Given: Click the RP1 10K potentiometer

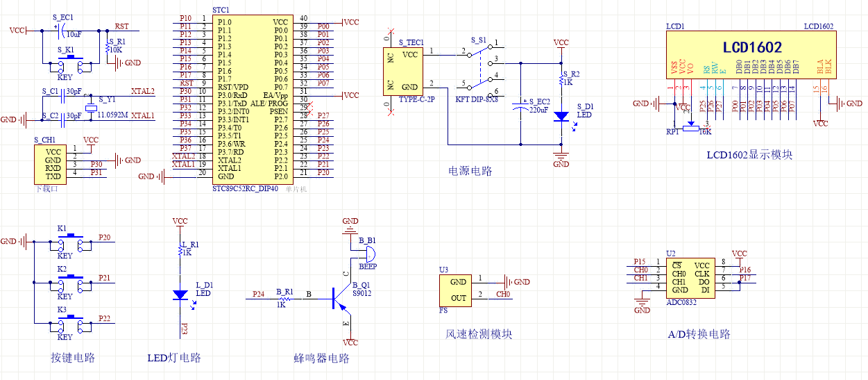Looking at the screenshot, I should pyautogui.click(x=691, y=128).
